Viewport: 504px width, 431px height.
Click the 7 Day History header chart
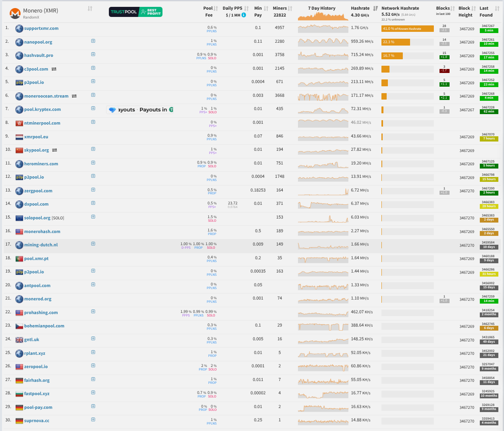tap(323, 16)
